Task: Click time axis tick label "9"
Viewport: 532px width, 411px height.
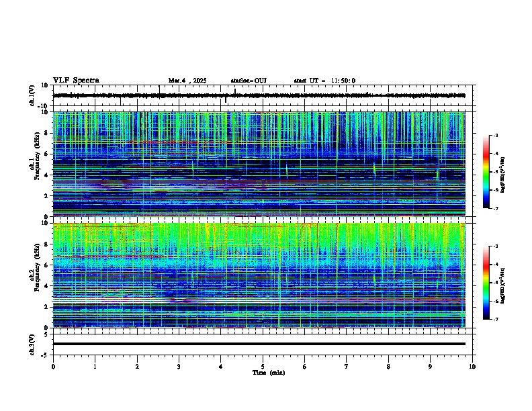Action: (430, 367)
